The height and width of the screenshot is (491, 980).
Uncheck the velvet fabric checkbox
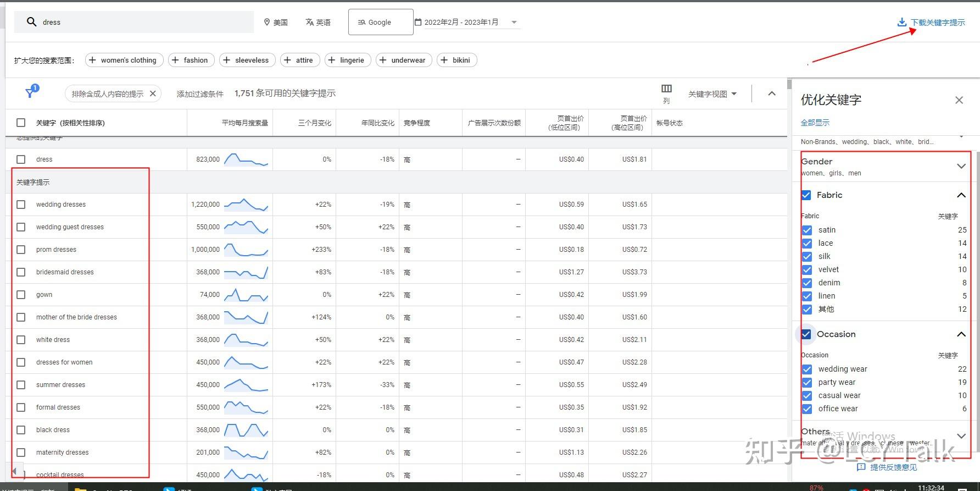click(x=807, y=269)
